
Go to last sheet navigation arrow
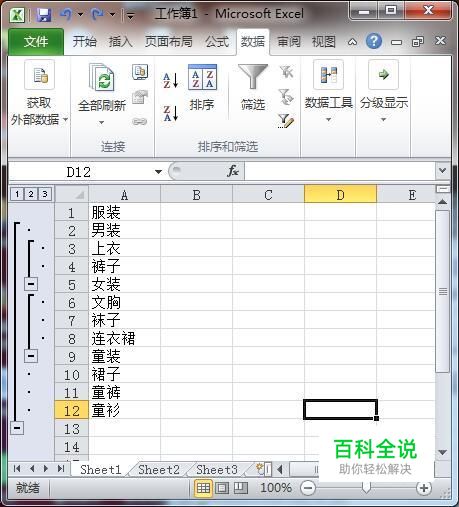click(61, 469)
